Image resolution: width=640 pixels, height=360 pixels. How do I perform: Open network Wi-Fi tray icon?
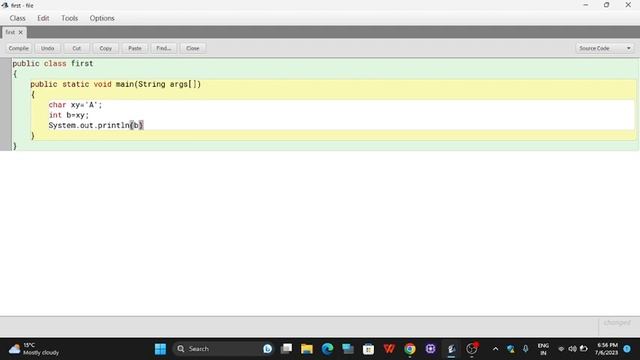561,349
